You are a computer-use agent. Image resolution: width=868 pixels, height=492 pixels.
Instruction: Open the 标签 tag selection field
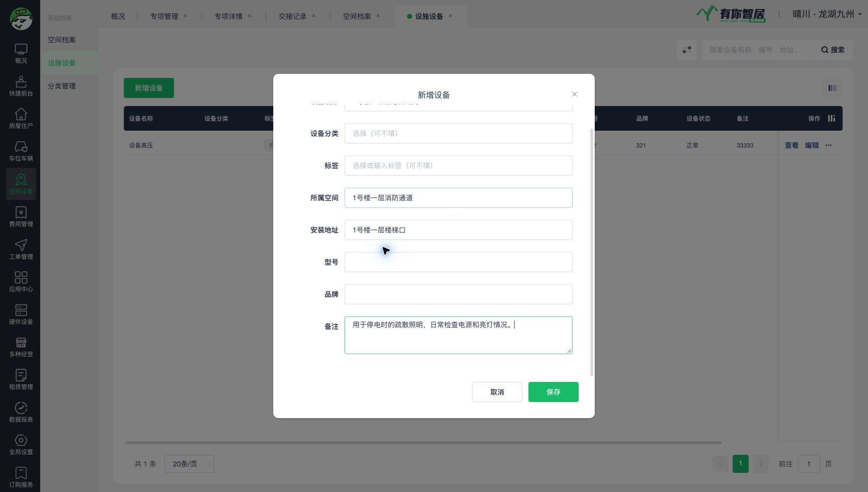pyautogui.click(x=458, y=165)
